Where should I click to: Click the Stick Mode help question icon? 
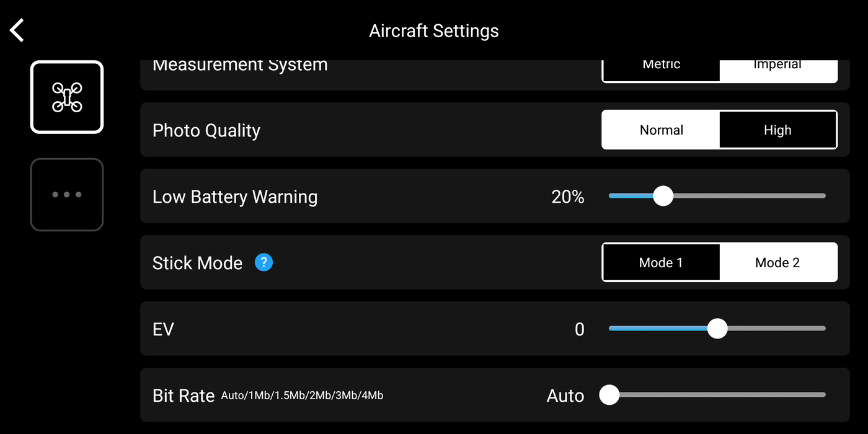pos(263,262)
